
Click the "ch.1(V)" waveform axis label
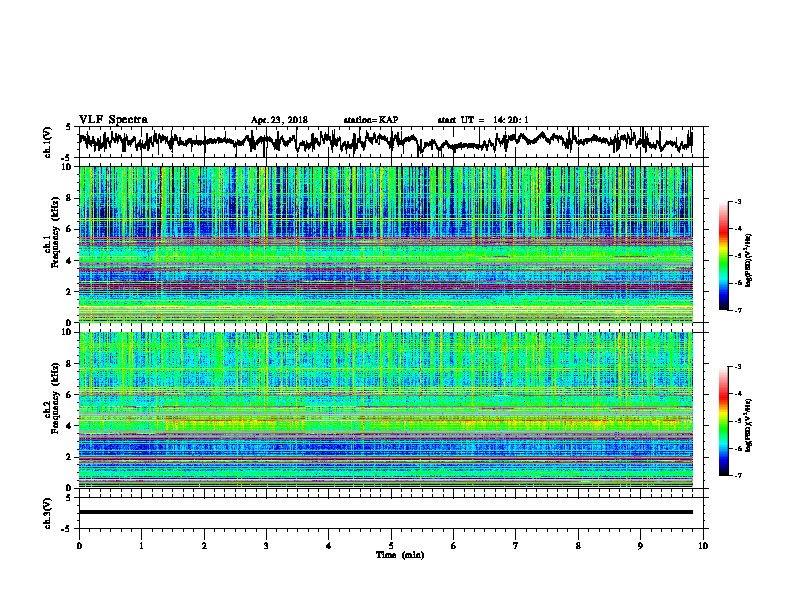pos(48,142)
